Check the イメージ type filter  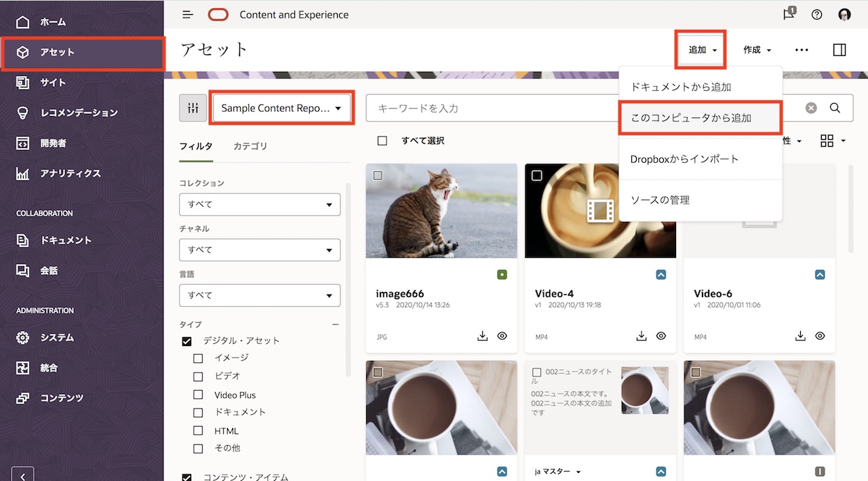197,358
